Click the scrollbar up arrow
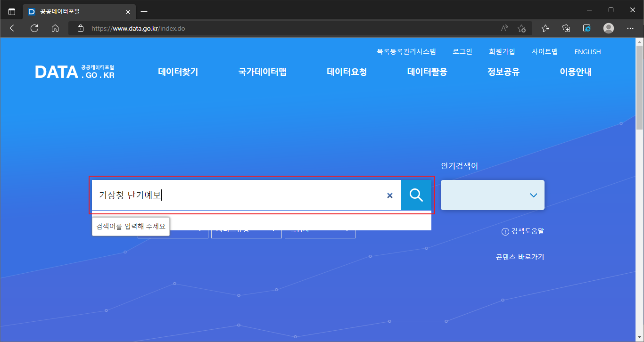The image size is (644, 342). coord(639,41)
